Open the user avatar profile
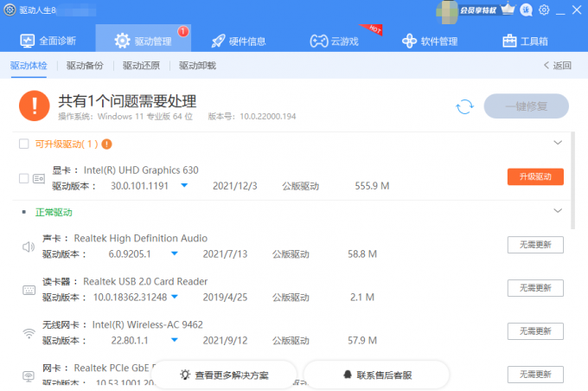588x391 pixels. 447,11
